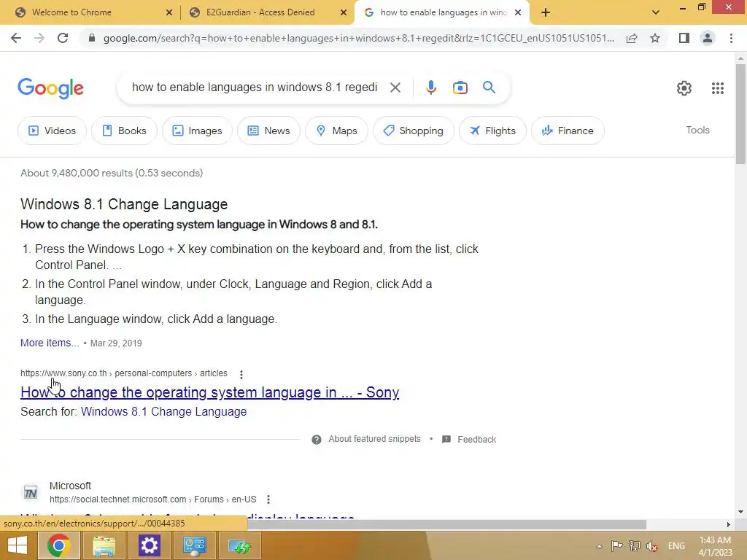747x560 pixels.
Task: Open File Explorer from the taskbar
Action: pos(104,545)
